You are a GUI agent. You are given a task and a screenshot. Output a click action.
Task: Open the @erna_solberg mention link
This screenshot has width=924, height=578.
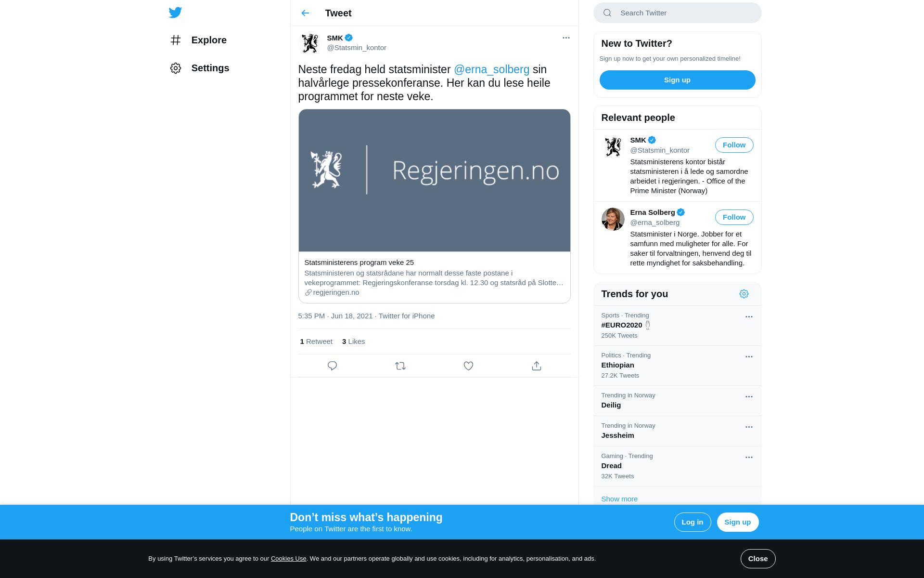coord(491,69)
